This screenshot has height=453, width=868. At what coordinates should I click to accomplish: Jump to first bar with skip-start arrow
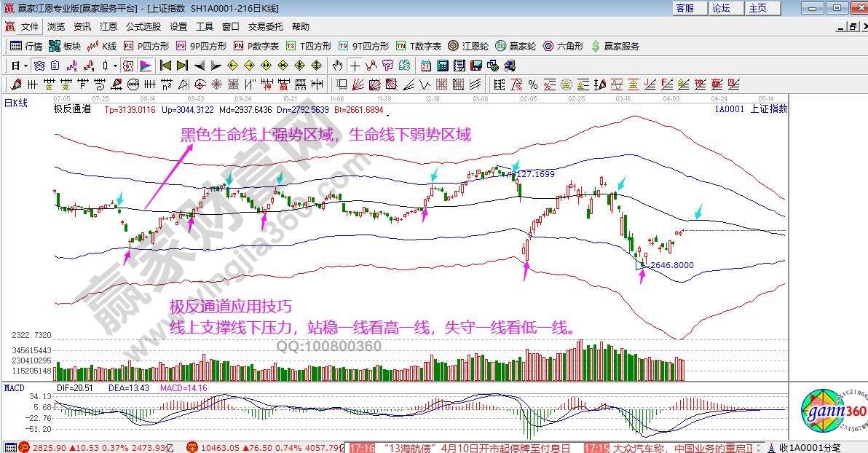(x=165, y=66)
